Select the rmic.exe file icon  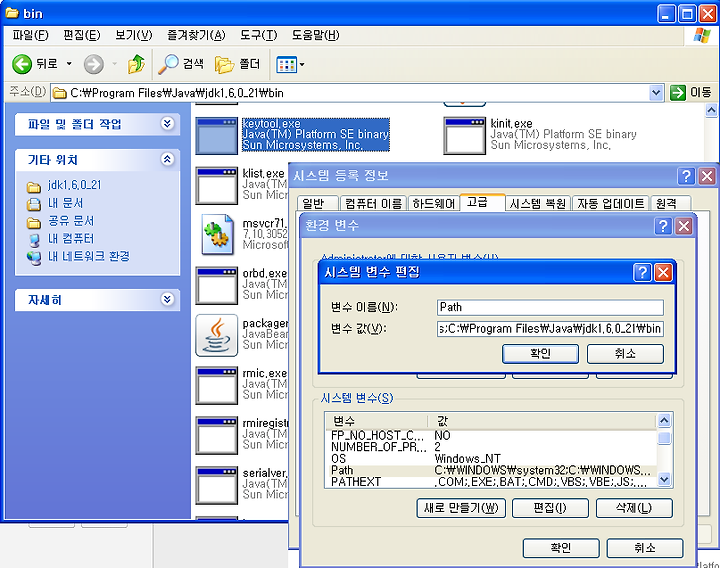pyautogui.click(x=217, y=385)
